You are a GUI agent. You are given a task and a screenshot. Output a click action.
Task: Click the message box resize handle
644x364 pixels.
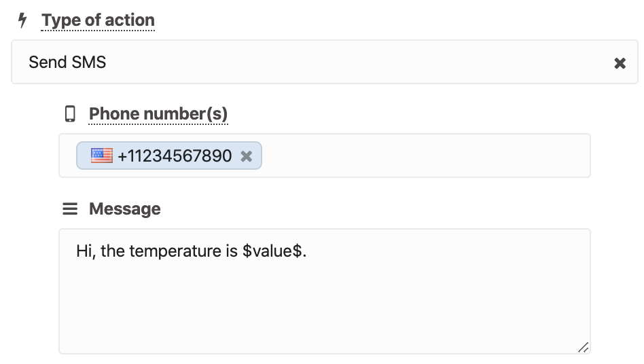point(584,348)
